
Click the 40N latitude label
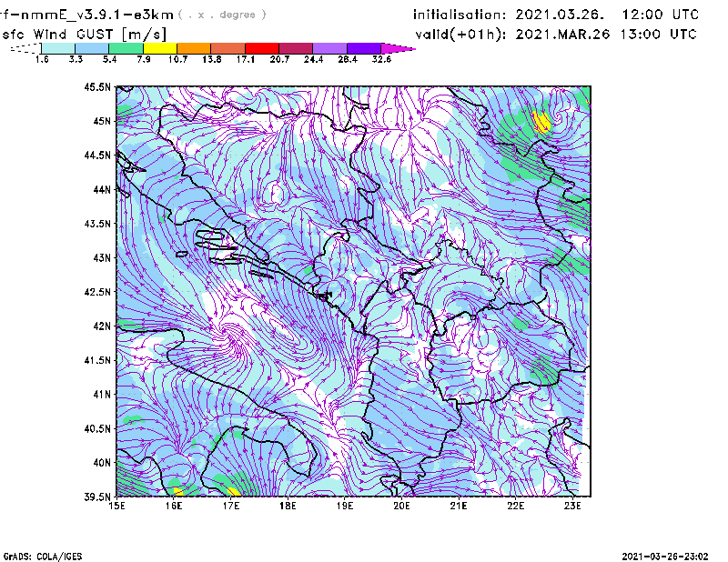tap(102, 463)
